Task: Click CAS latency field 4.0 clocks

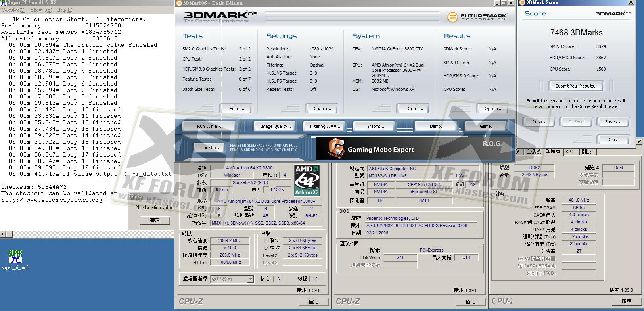Action: pos(579,215)
